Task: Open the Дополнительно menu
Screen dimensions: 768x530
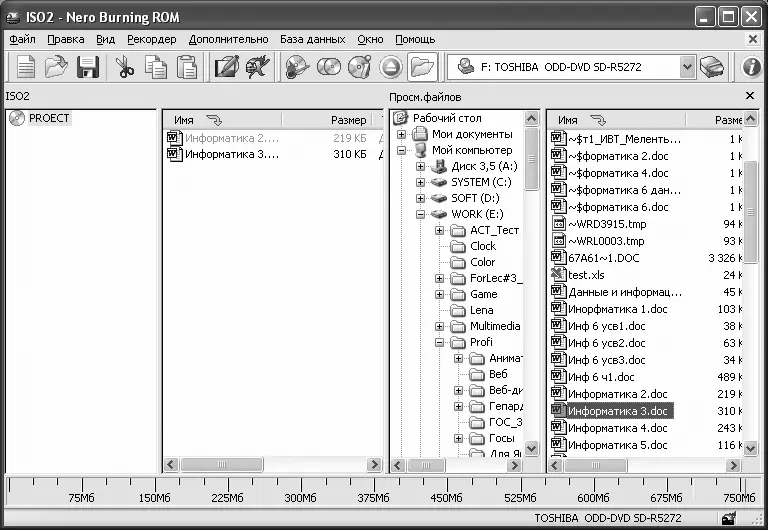Action: click(x=228, y=39)
